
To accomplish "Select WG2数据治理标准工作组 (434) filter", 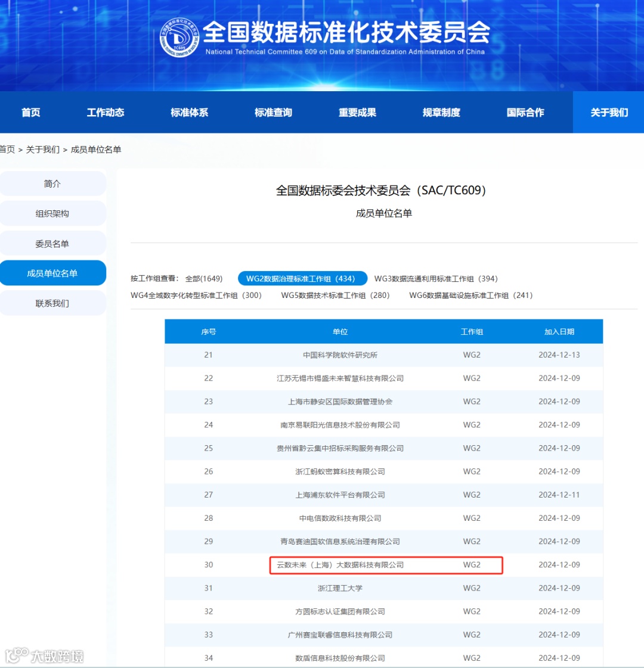I will coord(302,279).
